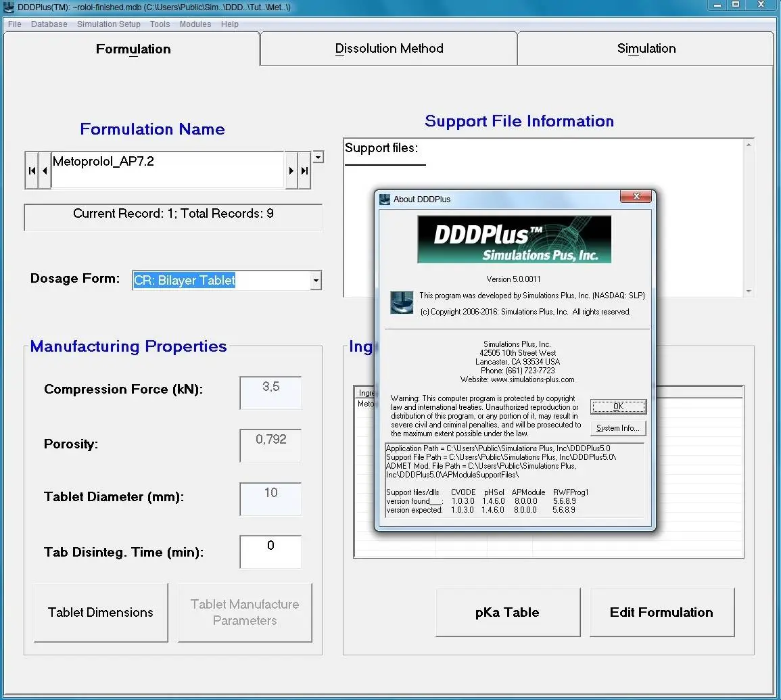
Task: Close the DDDPlus main window
Action: 761,5
